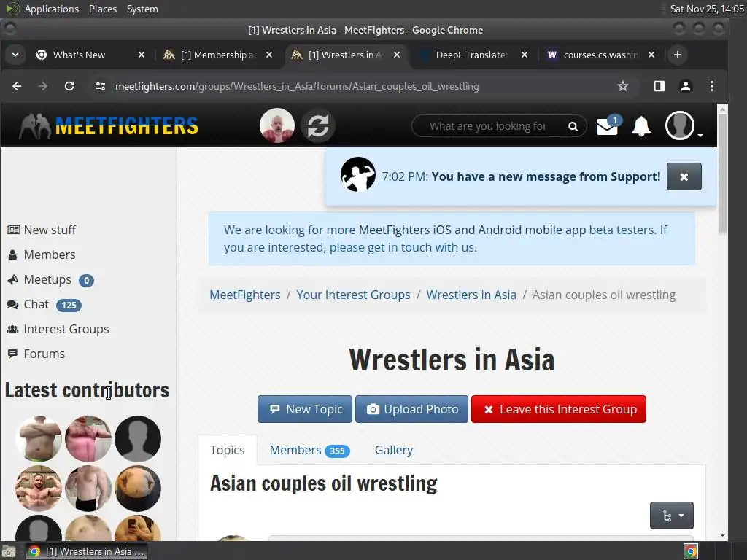Click the newspaper icon next to New stuff
The height and width of the screenshot is (560, 747).
[x=13, y=230]
